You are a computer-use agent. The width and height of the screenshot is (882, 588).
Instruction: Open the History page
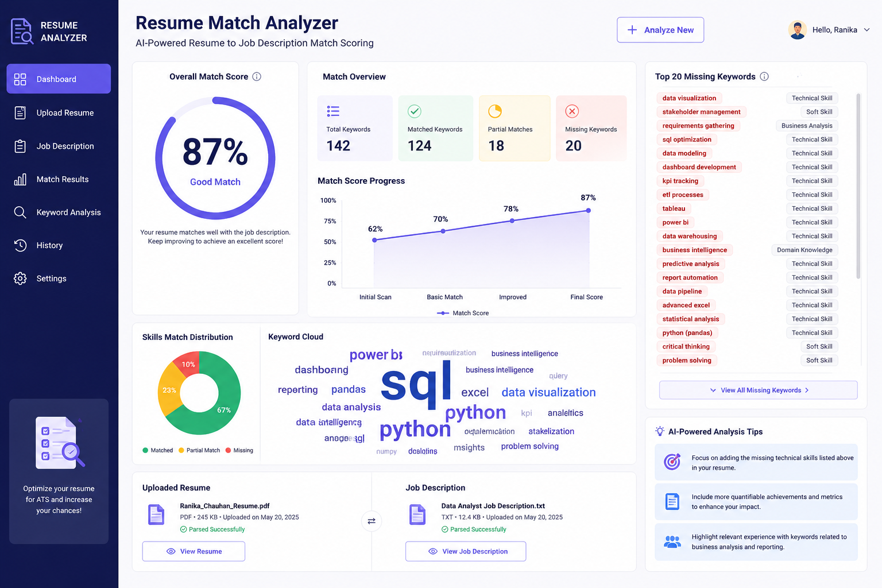pos(59,245)
